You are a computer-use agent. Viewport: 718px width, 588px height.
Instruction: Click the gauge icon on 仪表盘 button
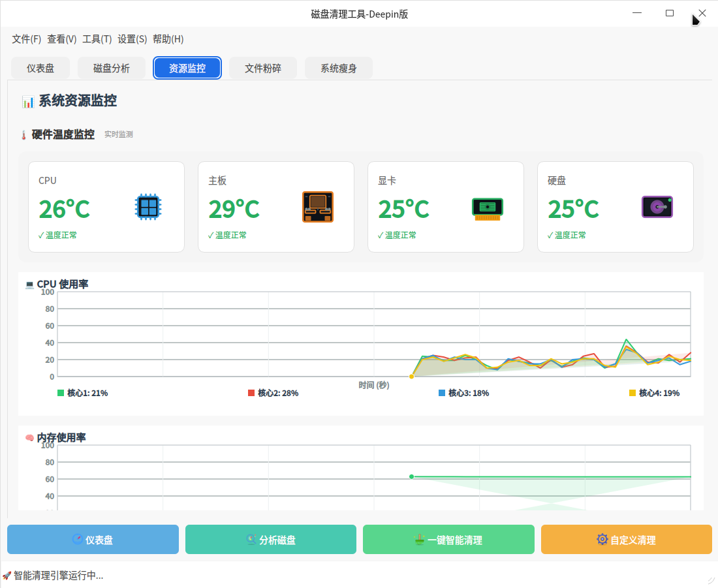78,540
